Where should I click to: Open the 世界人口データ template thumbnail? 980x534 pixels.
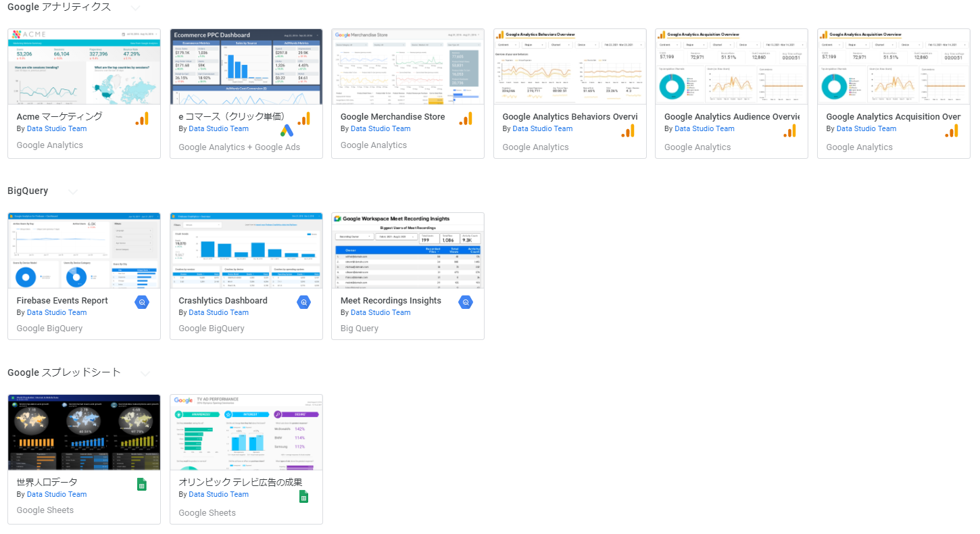tap(84, 433)
